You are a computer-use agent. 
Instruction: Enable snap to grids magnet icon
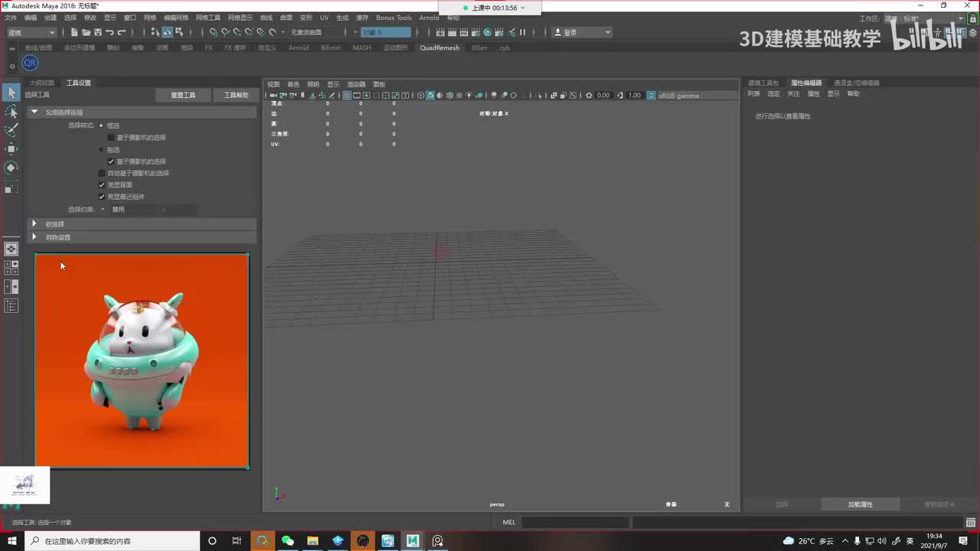click(214, 32)
